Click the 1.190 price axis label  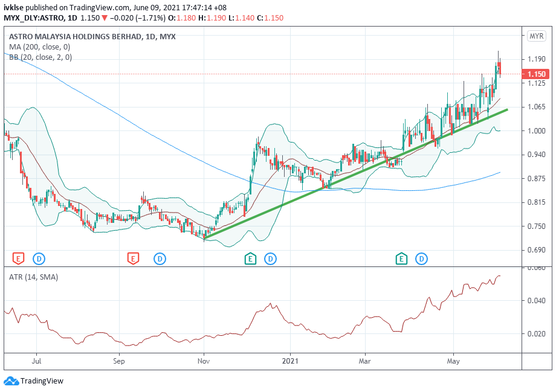coord(537,59)
